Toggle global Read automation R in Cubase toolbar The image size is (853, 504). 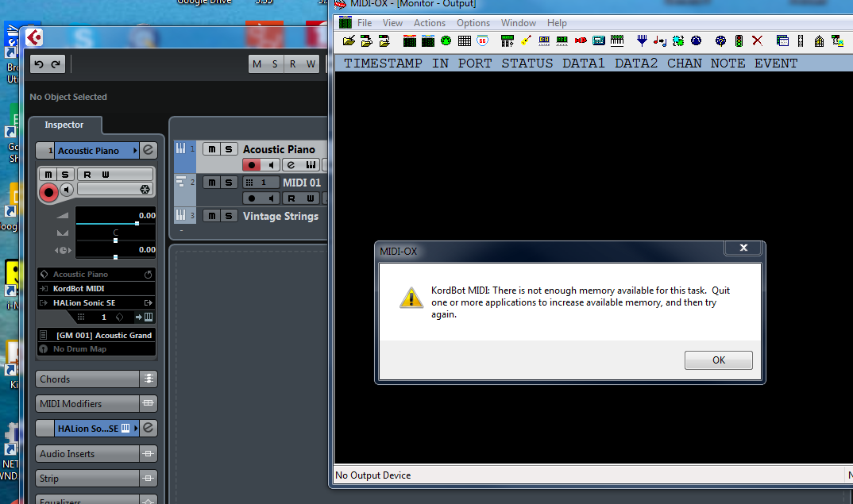(x=293, y=64)
